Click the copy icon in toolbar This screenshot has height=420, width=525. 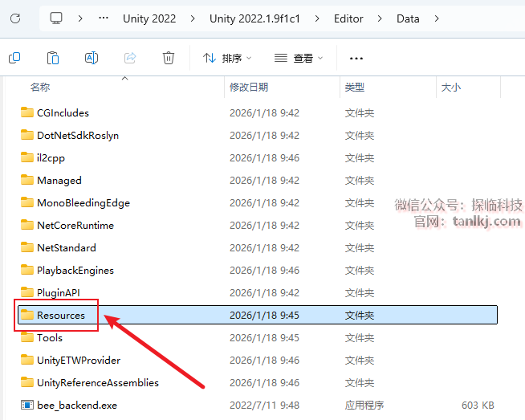point(14,58)
